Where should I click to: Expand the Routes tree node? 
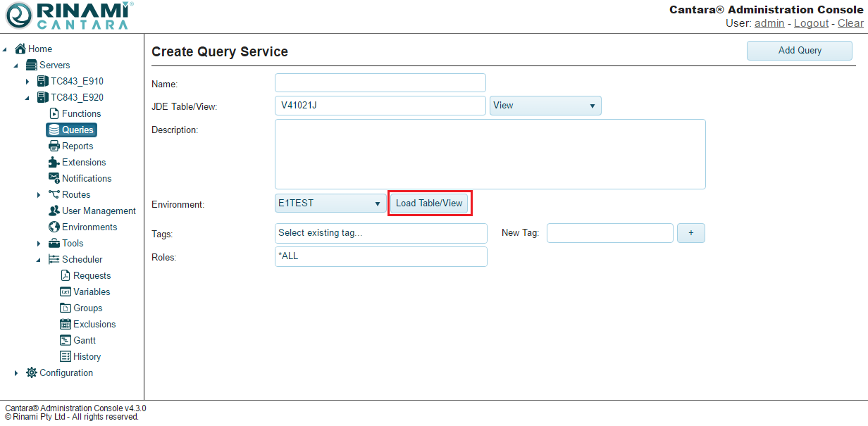point(39,195)
